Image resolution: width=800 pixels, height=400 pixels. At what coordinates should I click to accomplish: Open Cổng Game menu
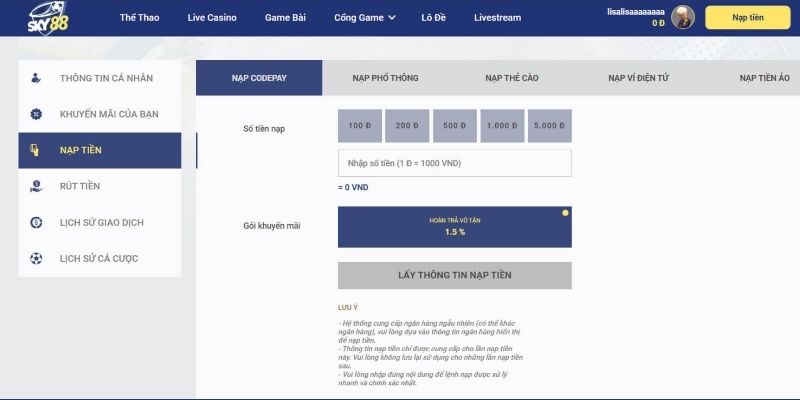tap(359, 18)
